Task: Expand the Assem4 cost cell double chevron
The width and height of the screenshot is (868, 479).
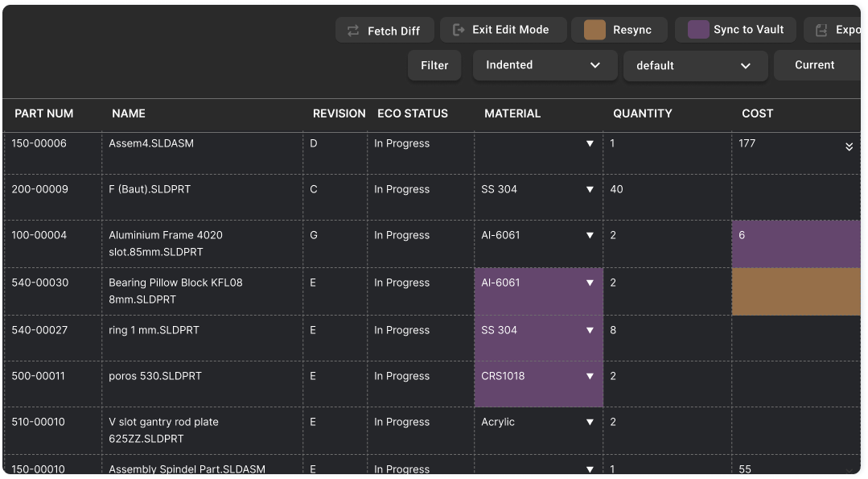Action: click(x=849, y=147)
